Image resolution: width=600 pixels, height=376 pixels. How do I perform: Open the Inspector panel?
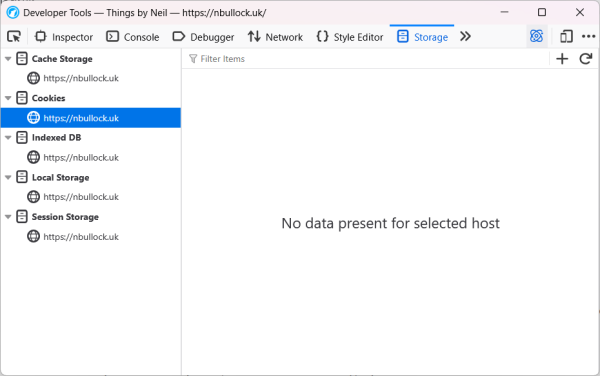64,37
